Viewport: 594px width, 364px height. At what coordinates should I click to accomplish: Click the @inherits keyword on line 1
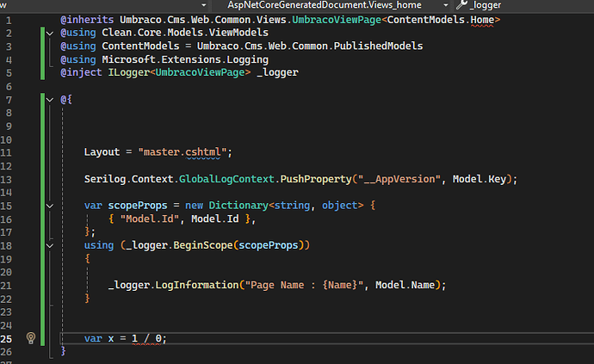(x=87, y=20)
